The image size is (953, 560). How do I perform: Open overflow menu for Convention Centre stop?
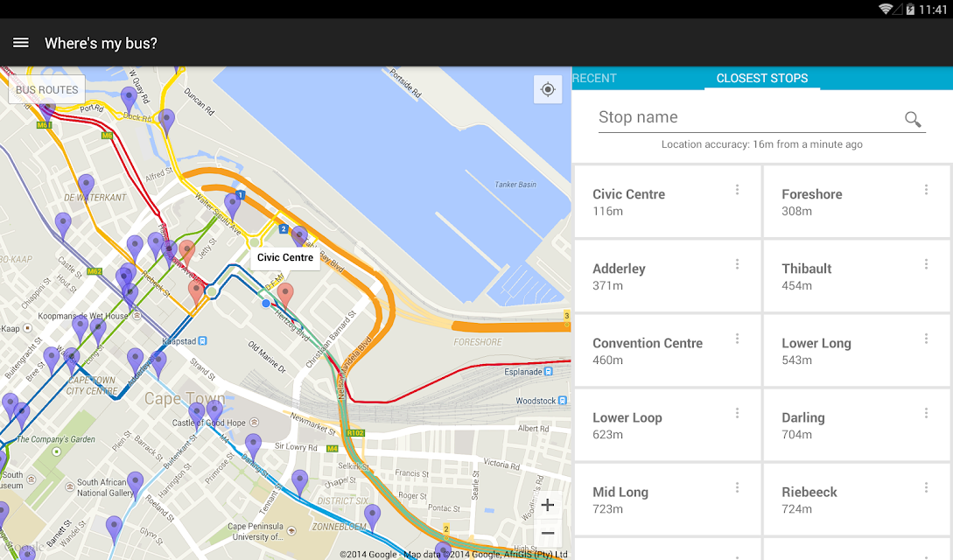pyautogui.click(x=737, y=339)
